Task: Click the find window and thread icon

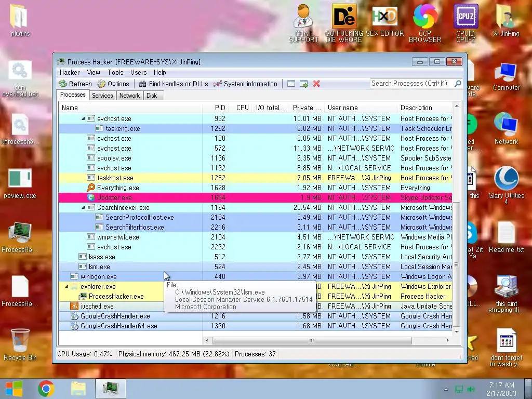Action: (x=303, y=84)
